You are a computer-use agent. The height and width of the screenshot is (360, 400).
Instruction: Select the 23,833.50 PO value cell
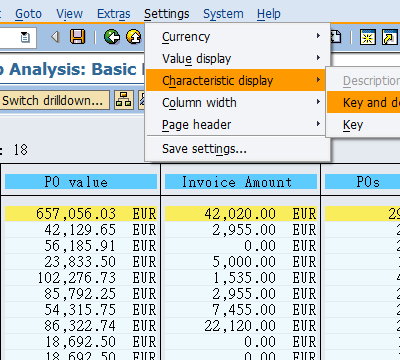pyautogui.click(x=81, y=262)
